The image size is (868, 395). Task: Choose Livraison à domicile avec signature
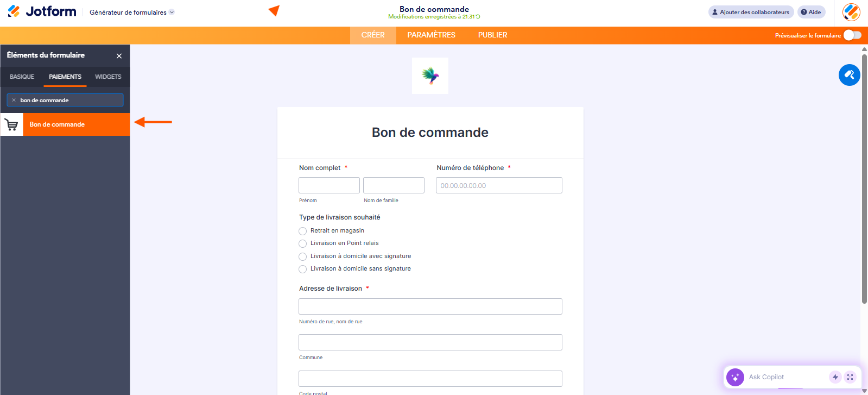[x=302, y=256]
